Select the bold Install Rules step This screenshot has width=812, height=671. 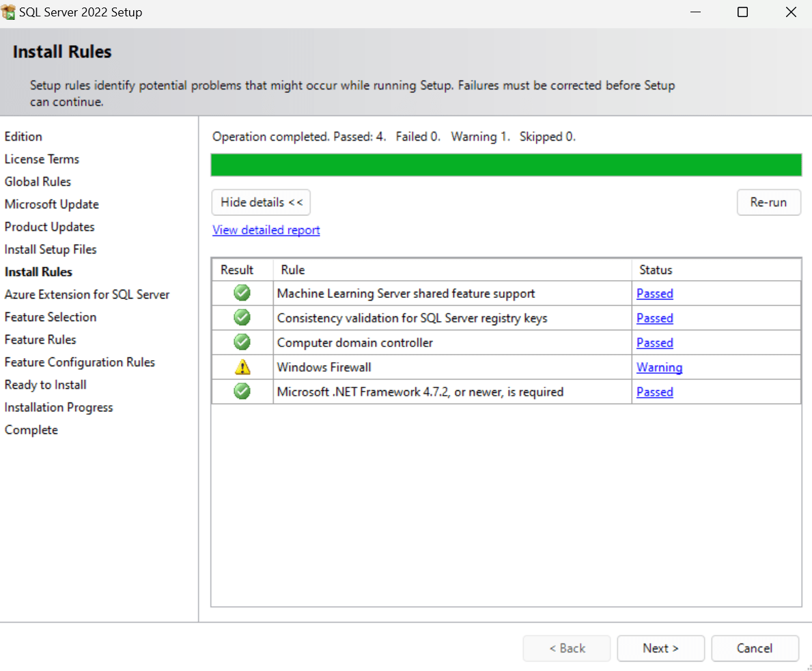(x=38, y=272)
